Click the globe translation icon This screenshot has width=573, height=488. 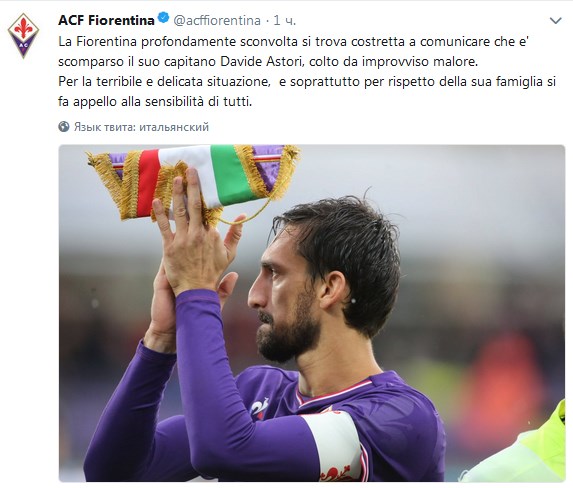coord(64,127)
